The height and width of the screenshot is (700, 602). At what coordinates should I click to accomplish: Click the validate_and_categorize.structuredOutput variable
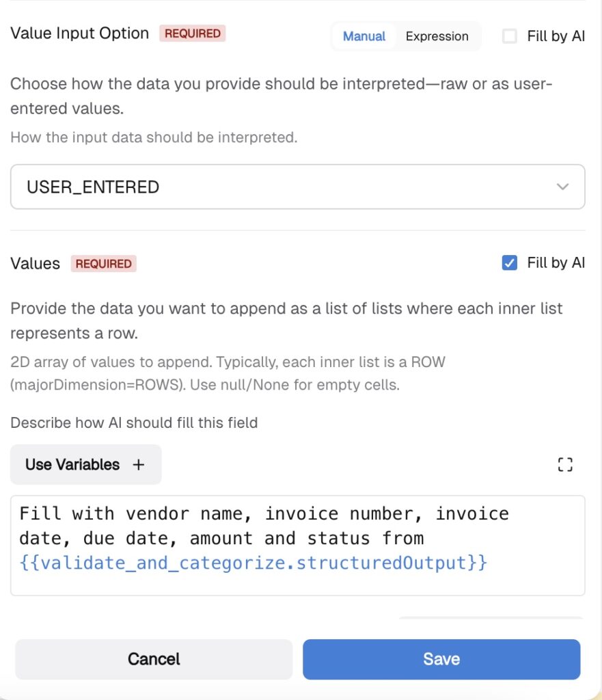point(253,563)
